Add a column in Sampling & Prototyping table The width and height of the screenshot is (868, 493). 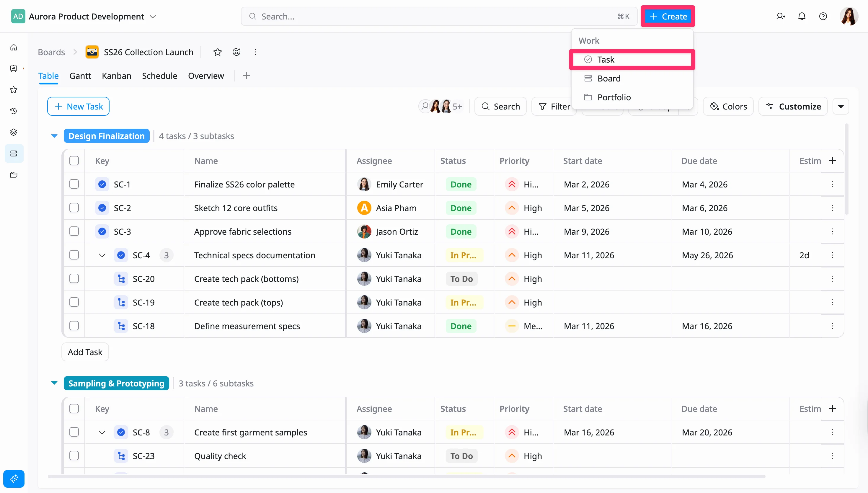tap(833, 408)
